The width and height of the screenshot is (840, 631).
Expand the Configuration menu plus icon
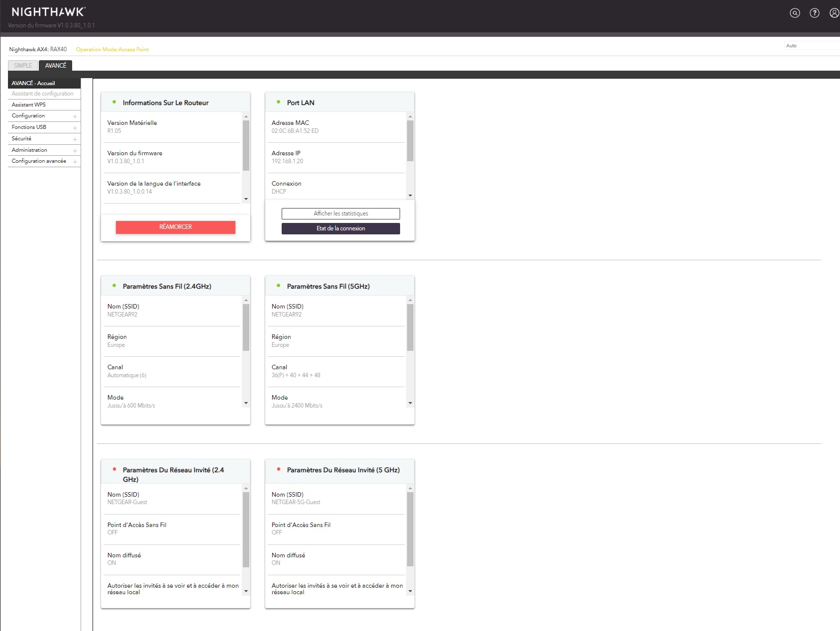click(75, 116)
